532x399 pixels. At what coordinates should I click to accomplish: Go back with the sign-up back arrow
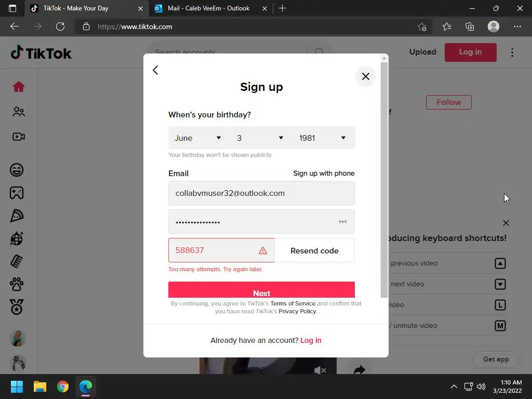point(155,70)
